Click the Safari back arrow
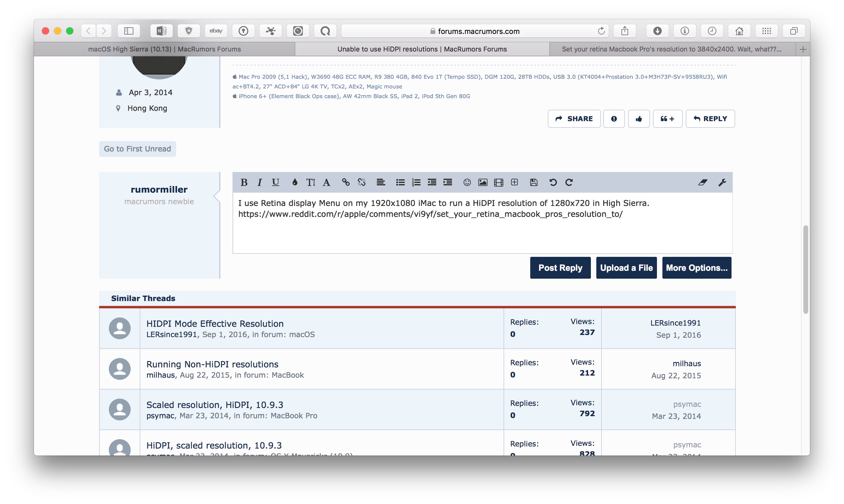Viewport: 844px width, 504px height. [x=89, y=31]
